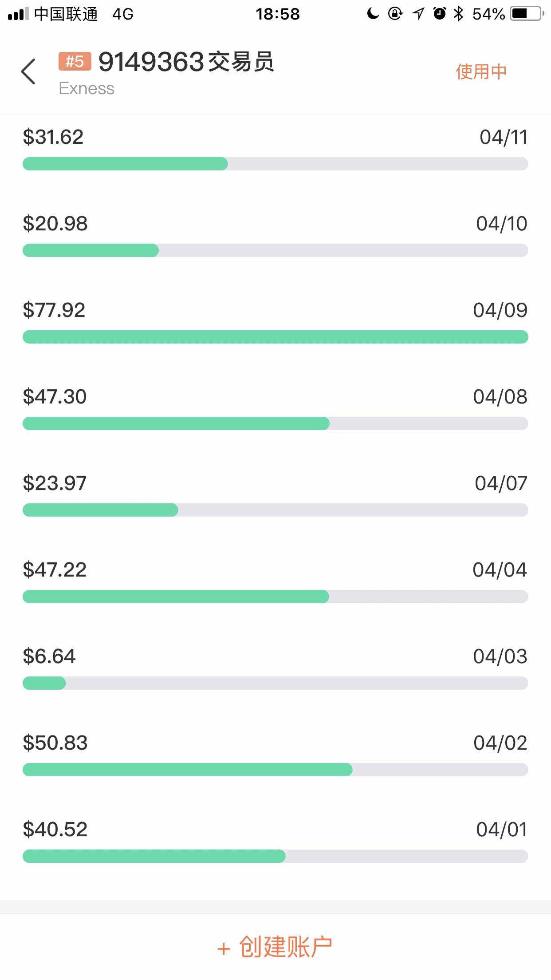The width and height of the screenshot is (551, 980).
Task: Select the $20.98 profit amount
Action: (55, 223)
